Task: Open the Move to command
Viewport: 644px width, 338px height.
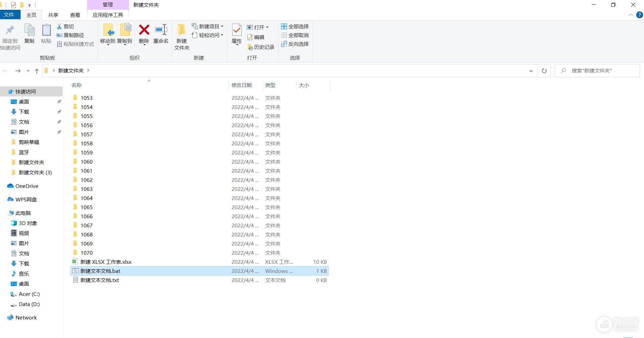Action: coord(108,34)
